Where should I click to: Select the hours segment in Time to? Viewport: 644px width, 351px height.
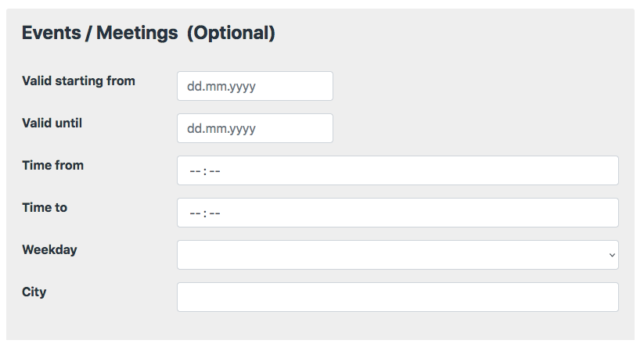click(195, 213)
